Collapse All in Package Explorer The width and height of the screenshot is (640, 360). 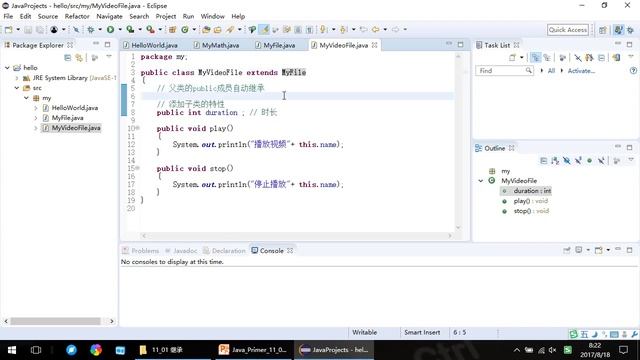coord(67,58)
